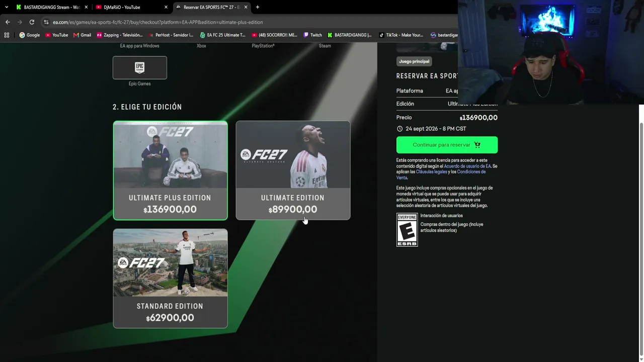Image resolution: width=644 pixels, height=362 pixels.
Task: Close the Reservar EA SPORTS FC 27 tab
Action: tap(246, 7)
